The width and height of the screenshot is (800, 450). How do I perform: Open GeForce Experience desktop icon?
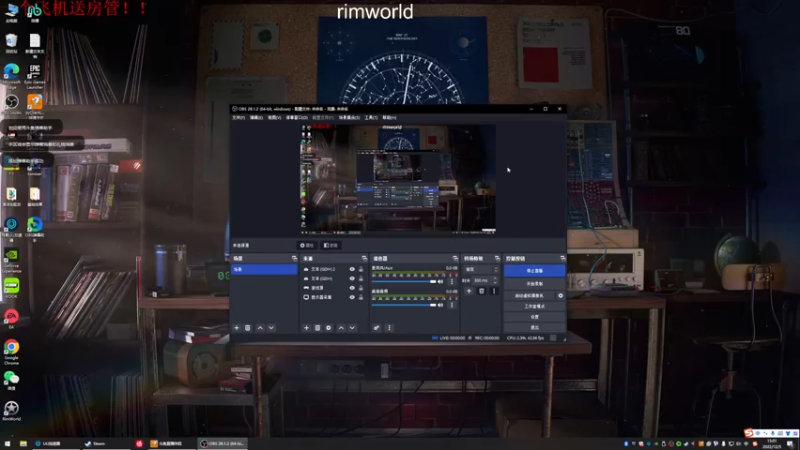pos(11,260)
